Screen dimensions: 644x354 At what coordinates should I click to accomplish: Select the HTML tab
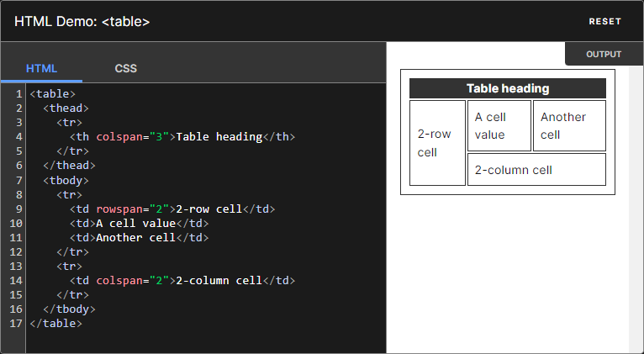click(x=41, y=68)
